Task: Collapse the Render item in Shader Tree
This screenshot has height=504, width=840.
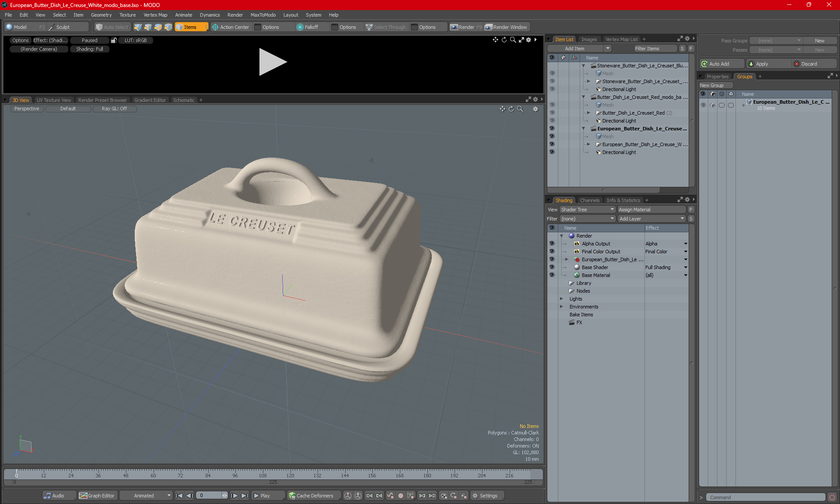Action: (562, 236)
